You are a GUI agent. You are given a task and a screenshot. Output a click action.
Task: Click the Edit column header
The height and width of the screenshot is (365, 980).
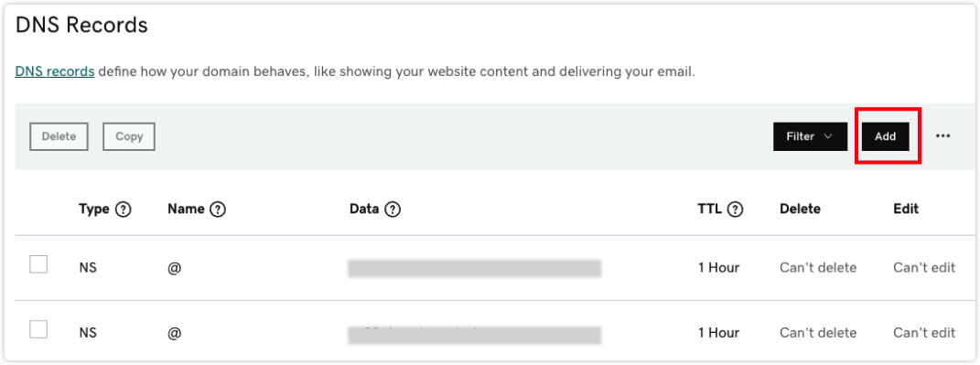(x=906, y=209)
